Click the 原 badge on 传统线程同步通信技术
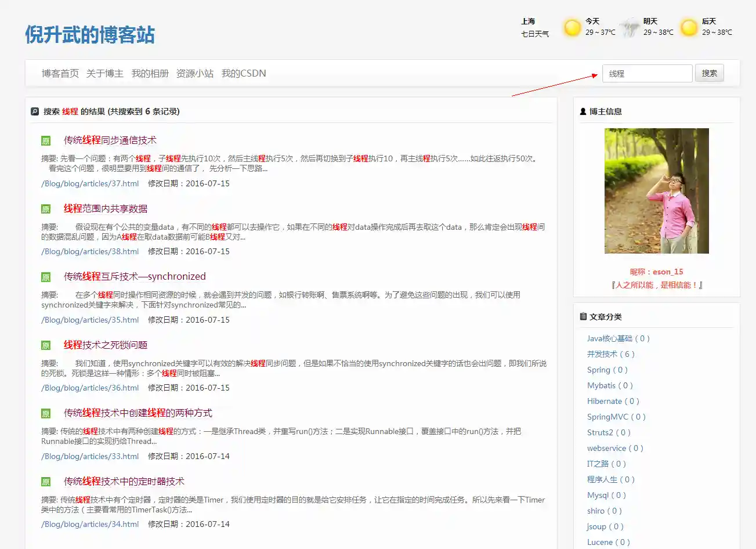 coord(45,140)
